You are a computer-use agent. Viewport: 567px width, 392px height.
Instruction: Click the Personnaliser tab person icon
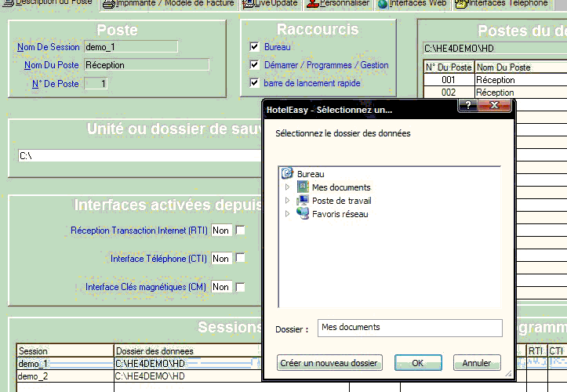[x=312, y=4]
